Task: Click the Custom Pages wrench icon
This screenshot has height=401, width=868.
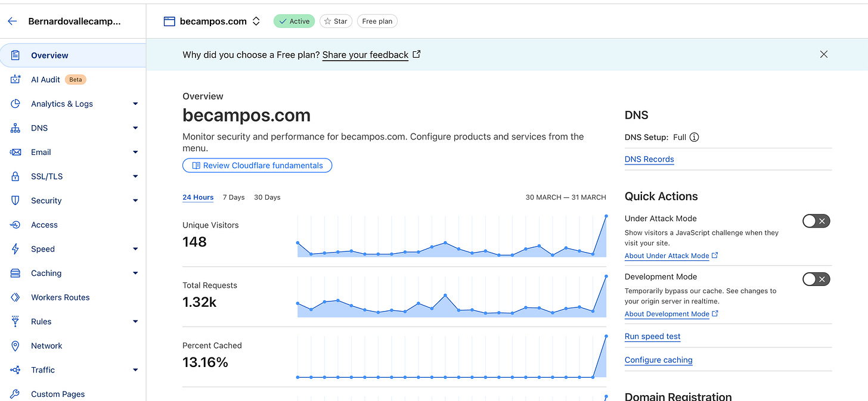Action: pyautogui.click(x=15, y=394)
